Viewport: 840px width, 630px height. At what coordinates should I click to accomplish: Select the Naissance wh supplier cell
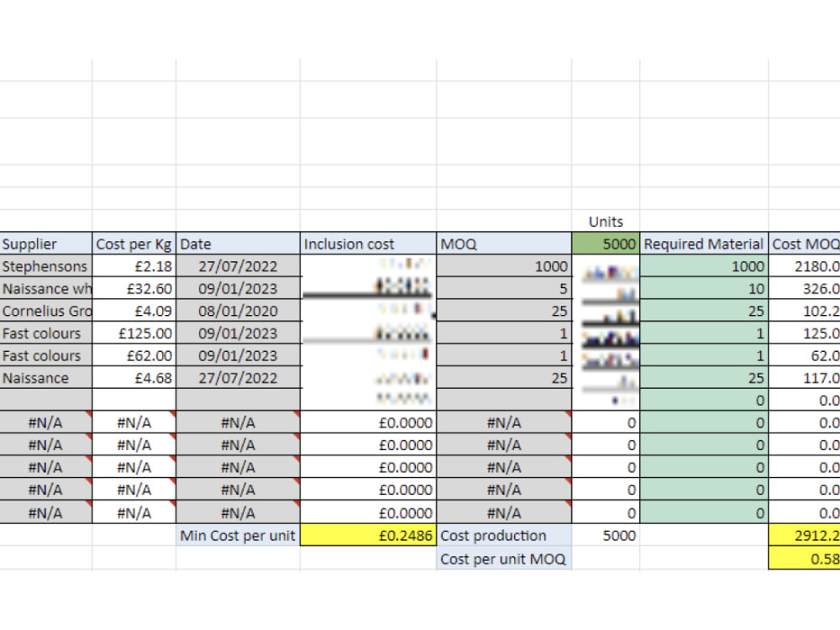tap(45, 289)
